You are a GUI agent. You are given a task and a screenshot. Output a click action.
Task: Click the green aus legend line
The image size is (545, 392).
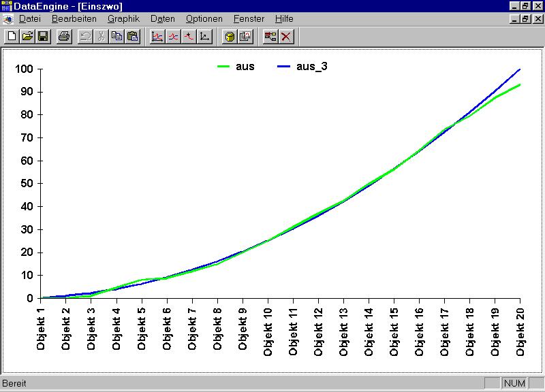click(x=223, y=67)
